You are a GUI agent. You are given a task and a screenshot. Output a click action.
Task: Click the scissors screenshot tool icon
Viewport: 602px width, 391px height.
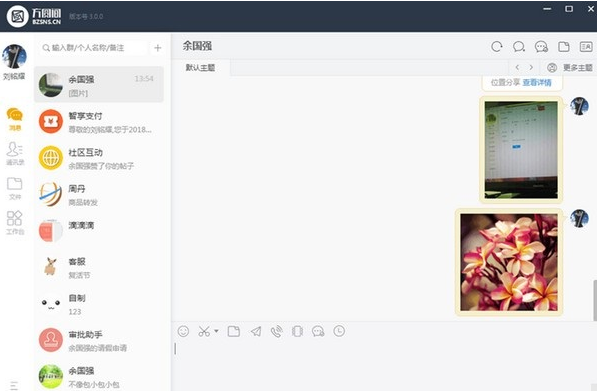pyautogui.click(x=204, y=331)
